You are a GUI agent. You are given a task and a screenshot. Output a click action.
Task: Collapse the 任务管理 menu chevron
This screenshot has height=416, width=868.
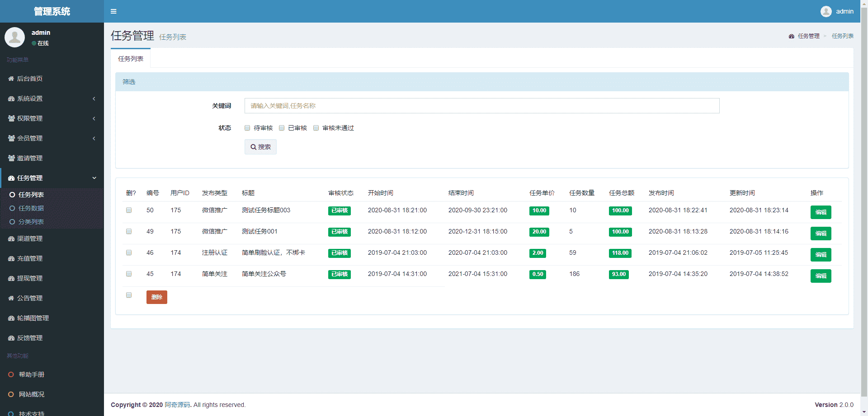[x=94, y=178]
